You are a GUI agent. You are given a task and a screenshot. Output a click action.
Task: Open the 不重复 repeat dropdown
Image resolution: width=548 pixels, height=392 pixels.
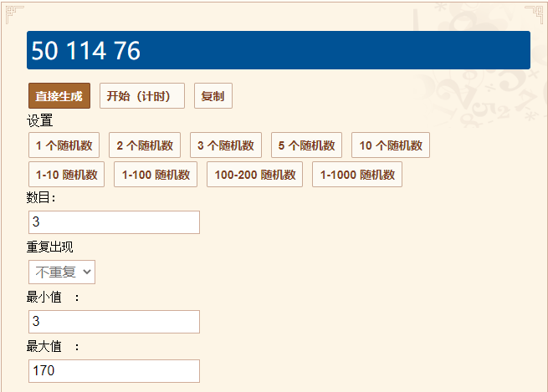62,272
